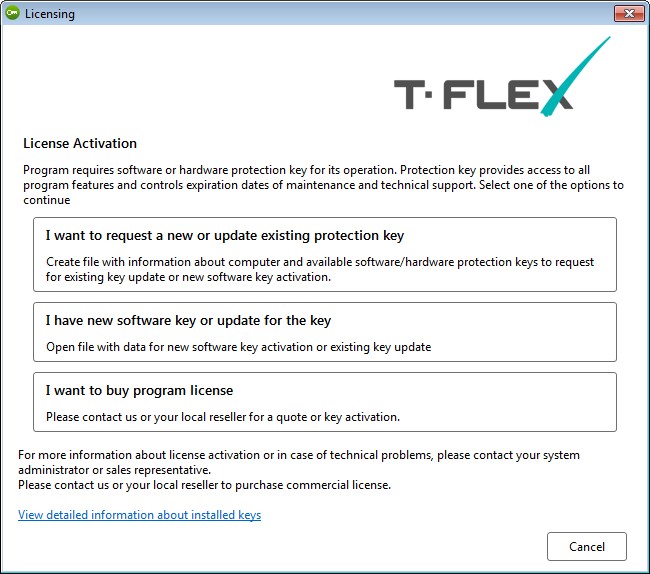Viewport: 650px width, 574px height.
Task: Click the T-FLEX logo
Action: point(502,77)
